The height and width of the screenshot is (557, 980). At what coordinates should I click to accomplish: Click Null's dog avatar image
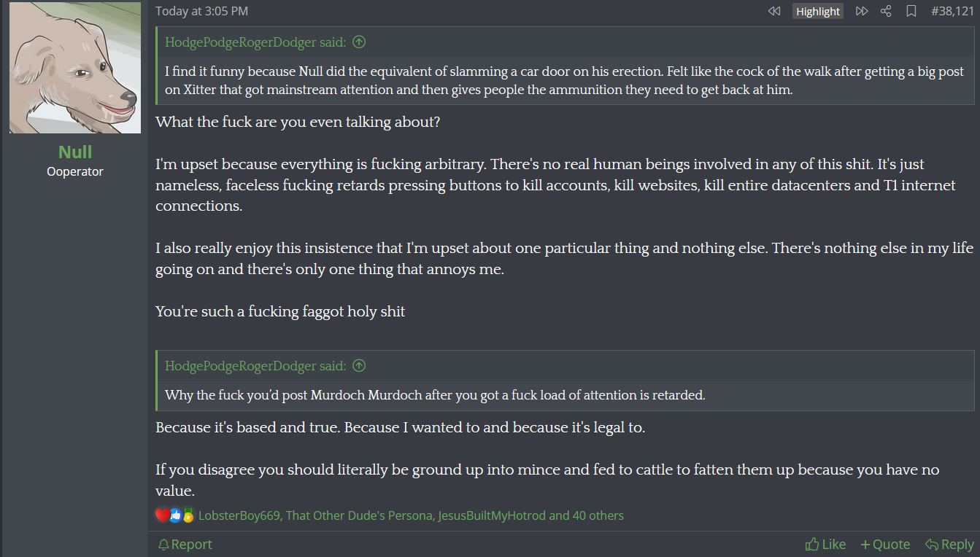[x=75, y=68]
